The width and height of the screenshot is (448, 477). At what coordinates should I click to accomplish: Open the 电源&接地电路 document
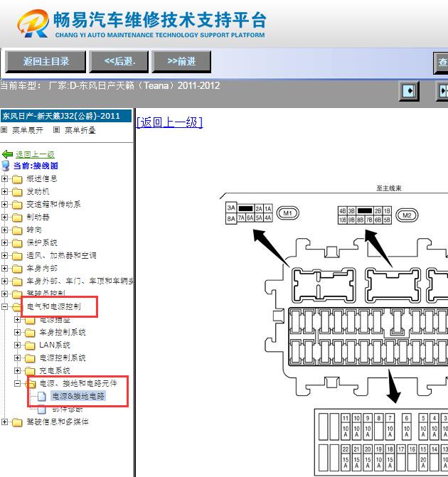click(78, 396)
